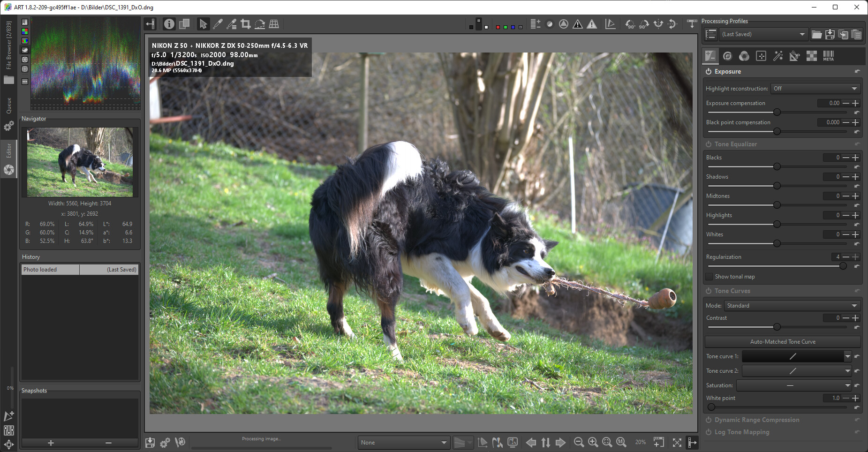
Task: Open the File Browser tab
Action: coord(8,45)
